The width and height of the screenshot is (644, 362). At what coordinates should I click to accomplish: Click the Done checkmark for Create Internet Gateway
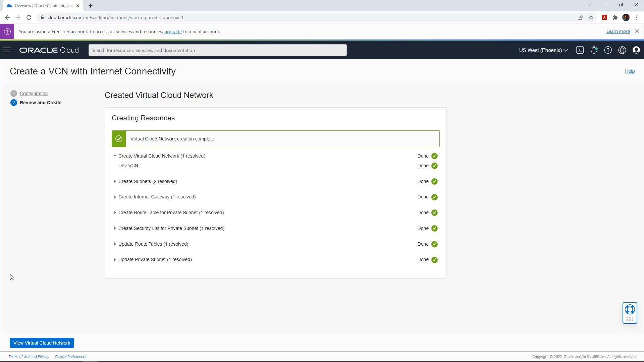click(434, 197)
